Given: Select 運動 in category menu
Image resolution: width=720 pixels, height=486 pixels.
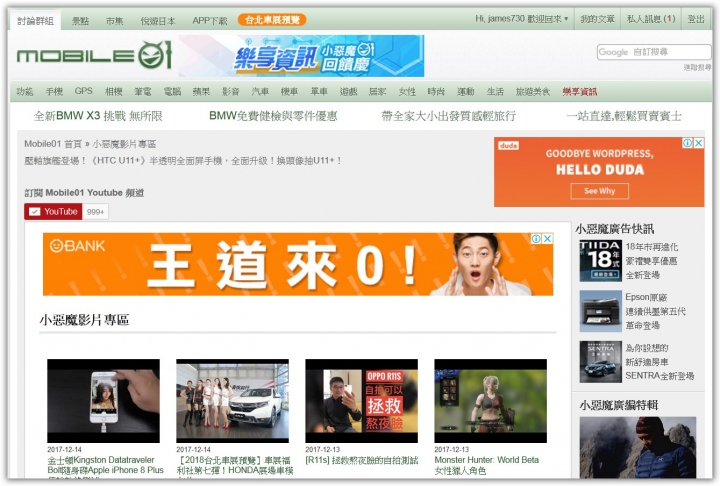Looking at the screenshot, I should pos(465,91).
